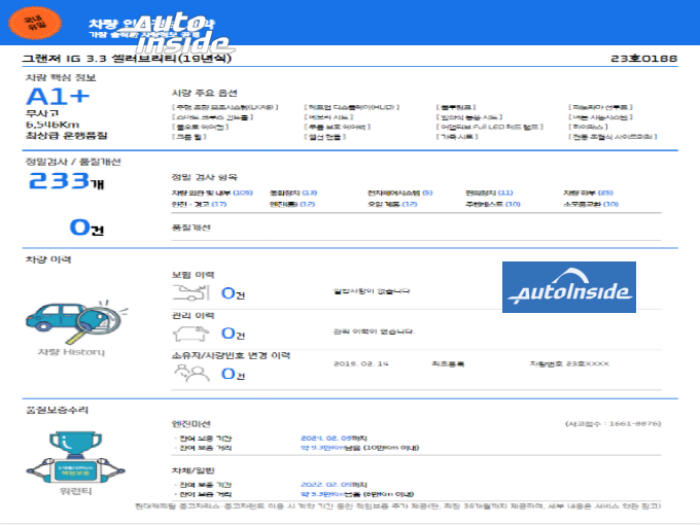This screenshot has height=525, width=700.
Task: Click the 보험 이력 heading
Action: (x=193, y=275)
